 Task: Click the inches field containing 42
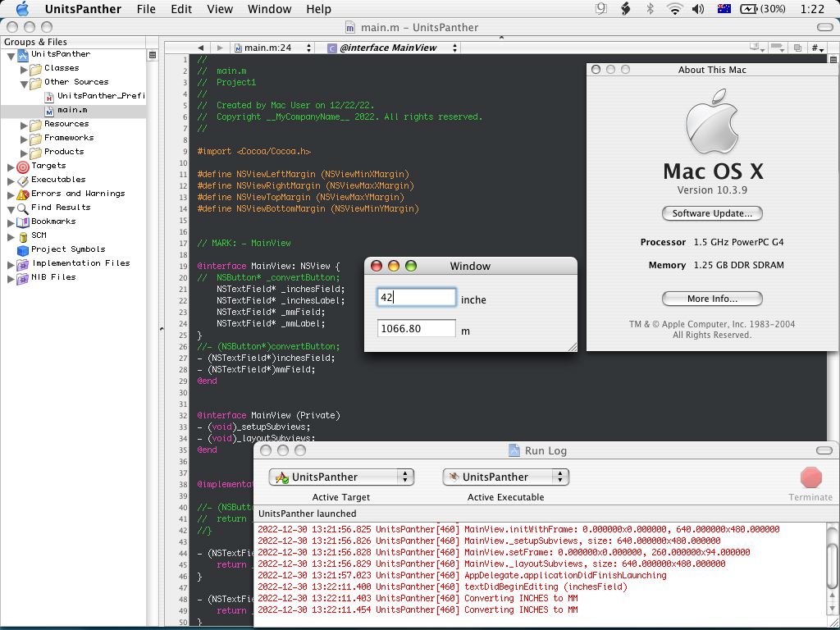[x=417, y=297]
